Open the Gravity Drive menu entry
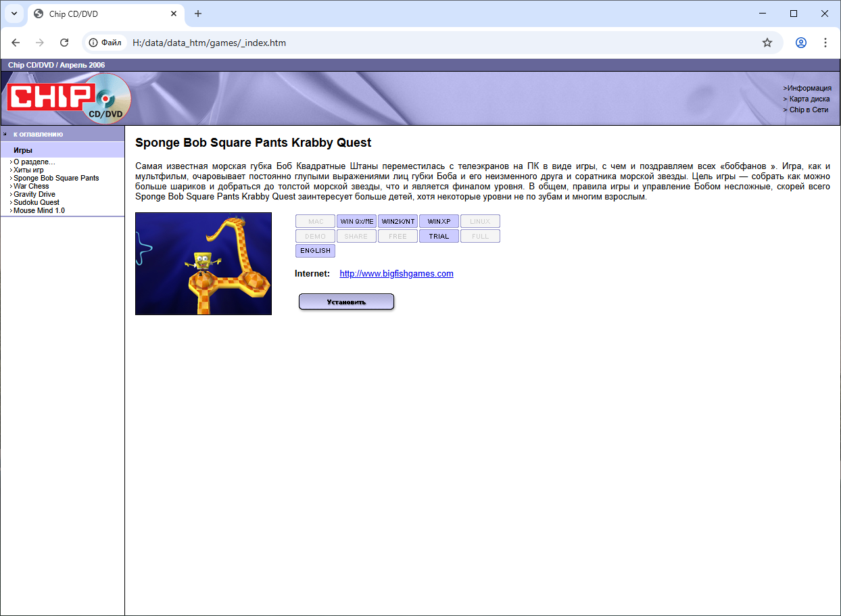The height and width of the screenshot is (616, 841). coord(34,194)
